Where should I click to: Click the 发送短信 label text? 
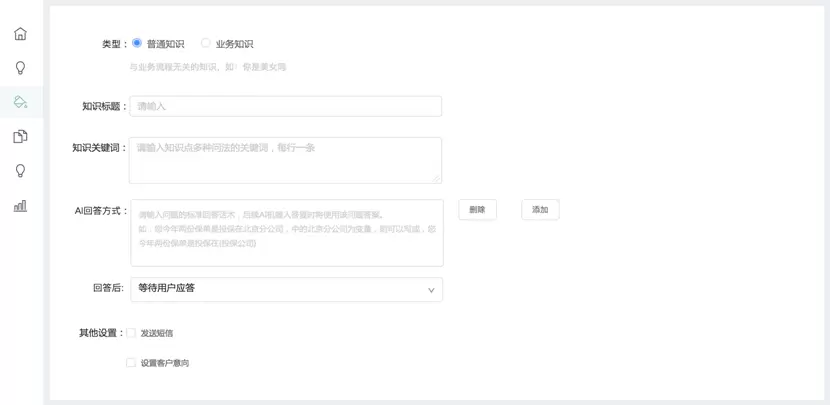[x=157, y=333]
